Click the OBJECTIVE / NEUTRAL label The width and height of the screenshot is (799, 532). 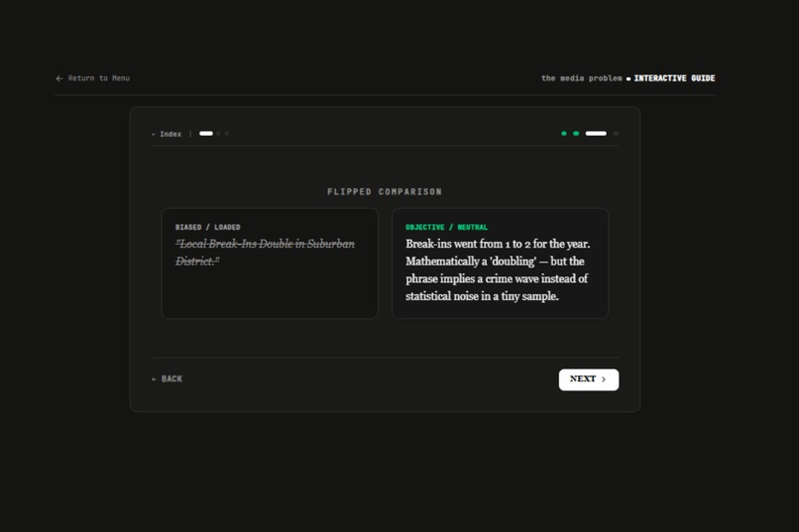446,227
